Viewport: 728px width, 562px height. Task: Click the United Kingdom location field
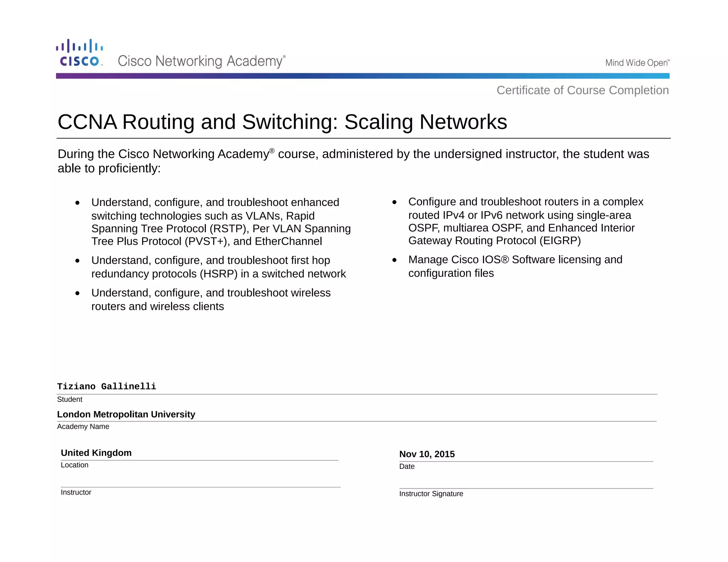coord(96,453)
